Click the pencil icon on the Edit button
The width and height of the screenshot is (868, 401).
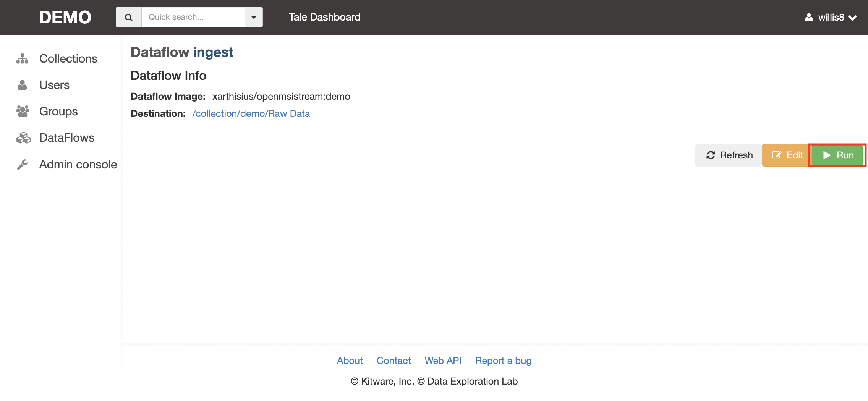coord(777,155)
